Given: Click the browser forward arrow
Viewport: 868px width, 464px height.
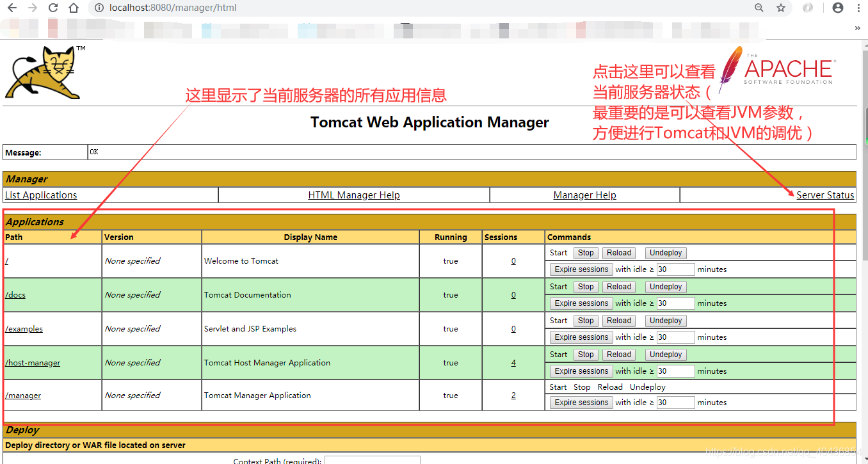Looking at the screenshot, I should click(32, 8).
